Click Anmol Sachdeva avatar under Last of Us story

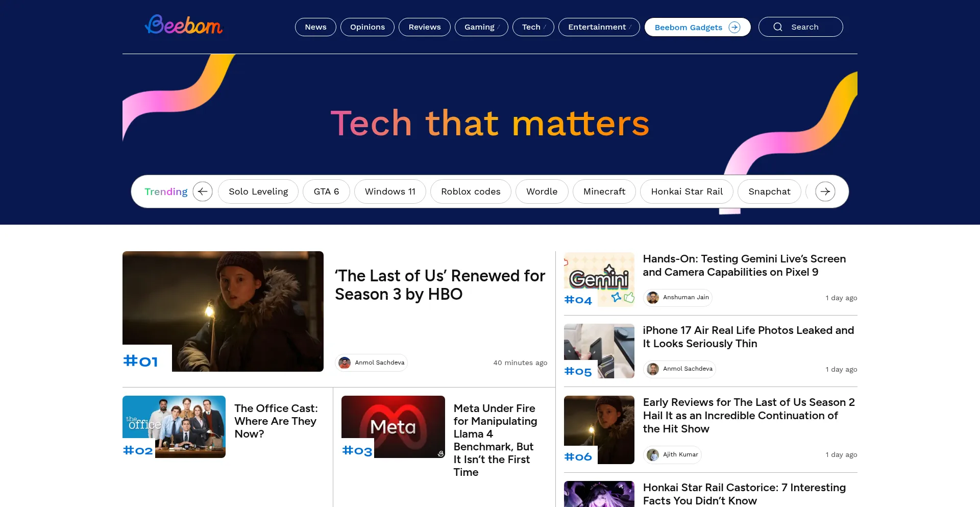click(x=345, y=363)
